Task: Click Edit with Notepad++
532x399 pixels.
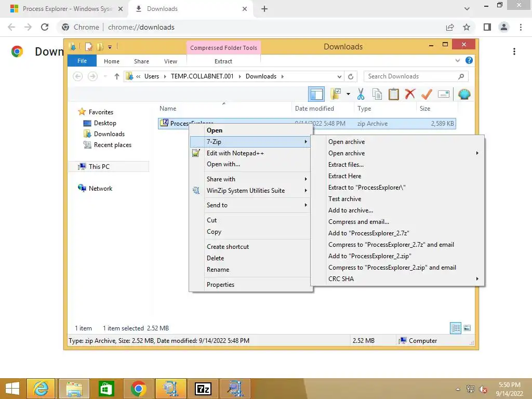Action: coord(235,153)
